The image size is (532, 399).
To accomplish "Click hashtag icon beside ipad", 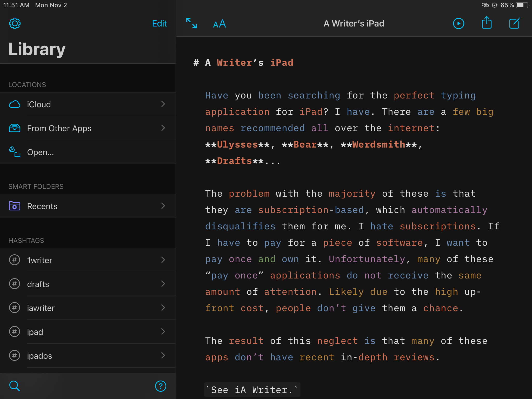I will (x=15, y=331).
